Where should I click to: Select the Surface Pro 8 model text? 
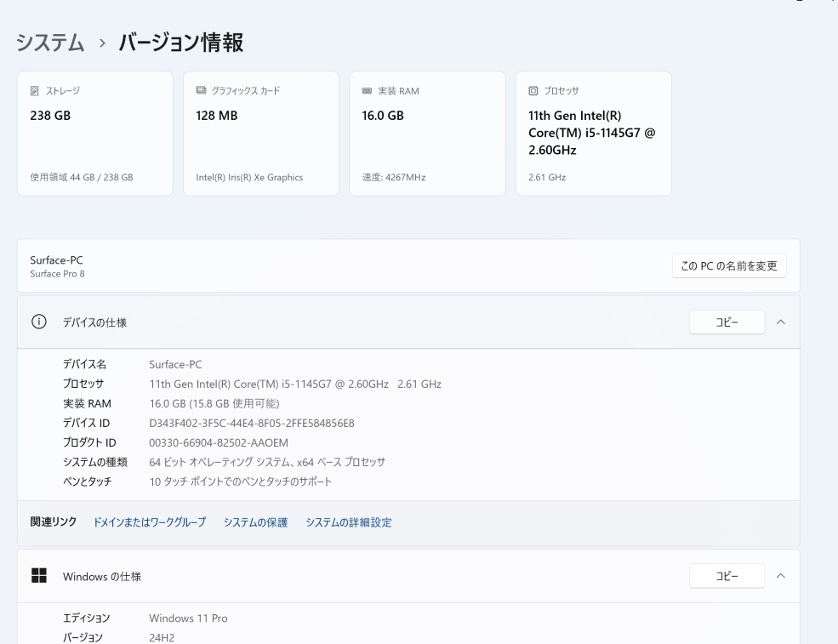[x=57, y=274]
